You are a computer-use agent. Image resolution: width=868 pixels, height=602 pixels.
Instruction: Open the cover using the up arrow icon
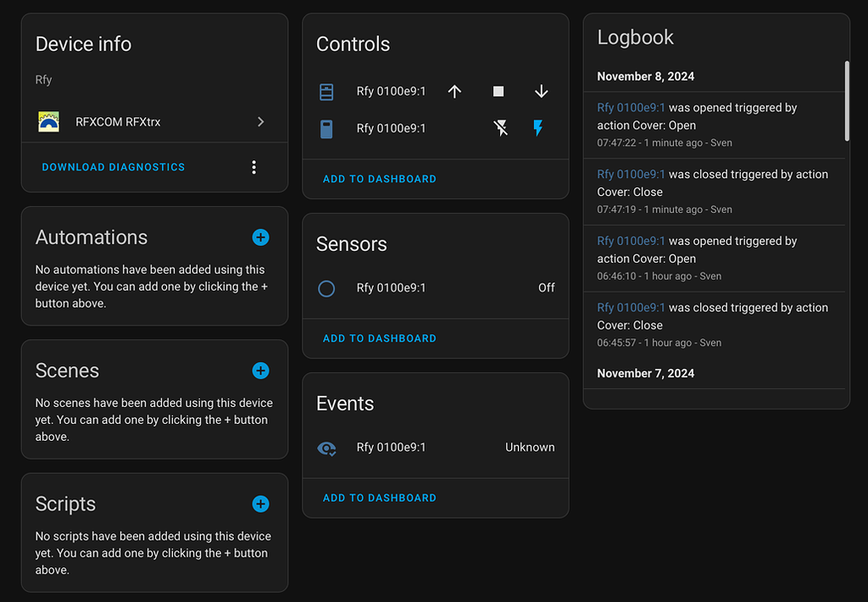(x=454, y=91)
